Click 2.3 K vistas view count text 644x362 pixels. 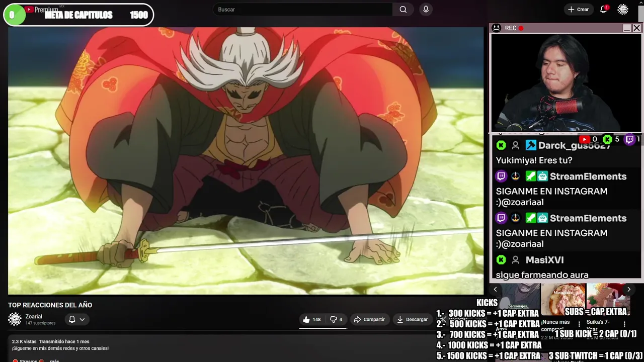(x=24, y=341)
